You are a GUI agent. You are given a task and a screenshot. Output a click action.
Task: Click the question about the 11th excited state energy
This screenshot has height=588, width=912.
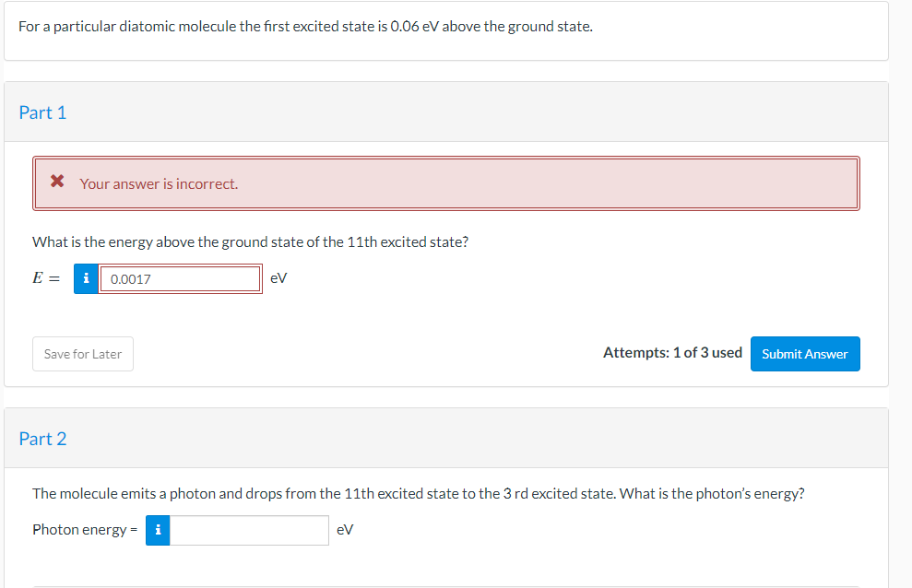pos(250,241)
